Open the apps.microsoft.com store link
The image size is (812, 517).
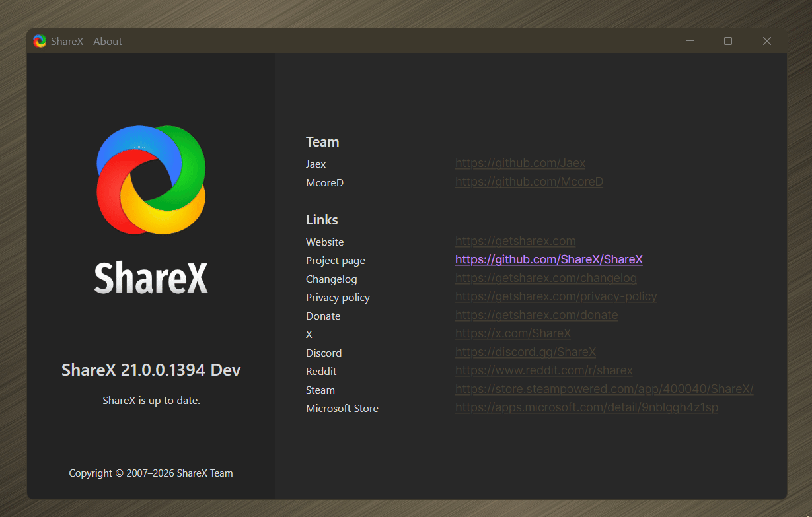pyautogui.click(x=587, y=407)
